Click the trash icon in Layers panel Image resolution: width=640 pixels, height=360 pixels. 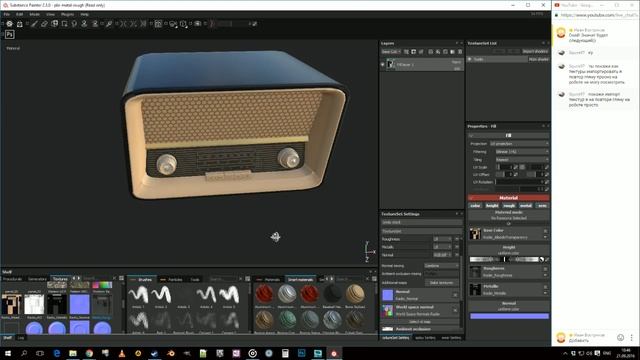tap(460, 52)
